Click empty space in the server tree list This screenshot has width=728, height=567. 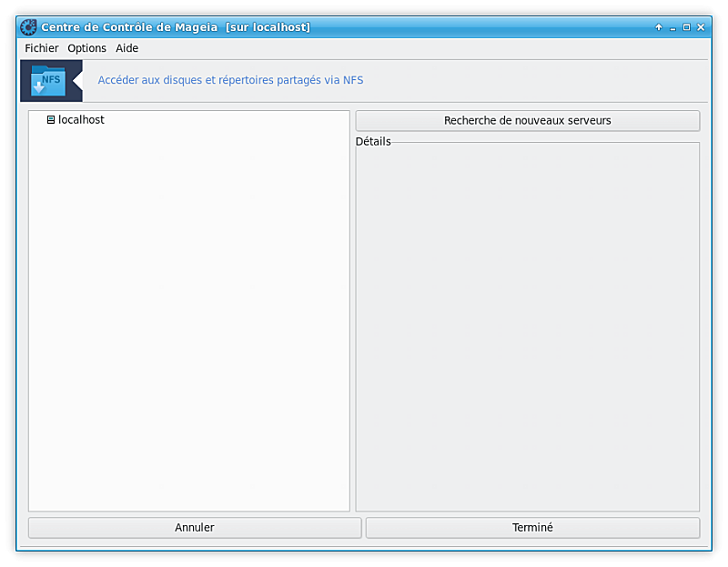click(x=188, y=319)
